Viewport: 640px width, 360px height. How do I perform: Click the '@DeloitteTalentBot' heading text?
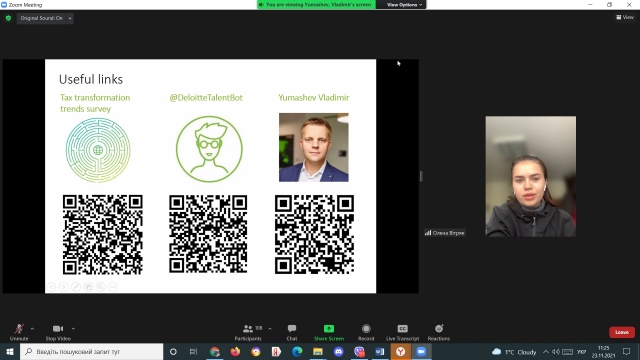point(206,98)
